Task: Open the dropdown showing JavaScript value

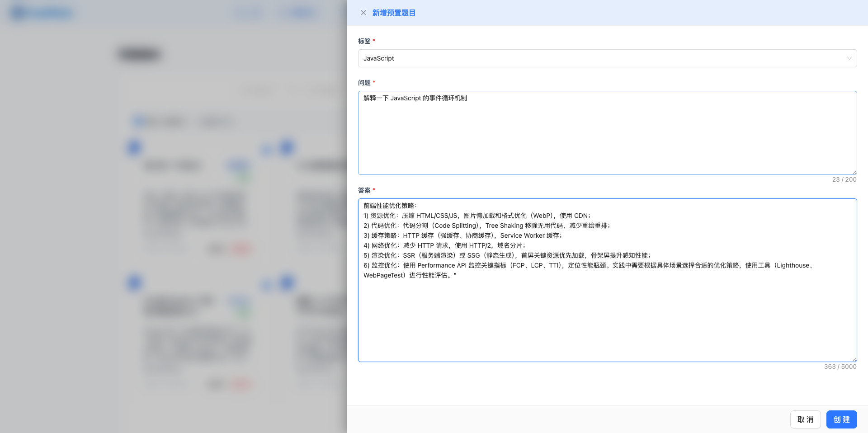Action: click(607, 58)
